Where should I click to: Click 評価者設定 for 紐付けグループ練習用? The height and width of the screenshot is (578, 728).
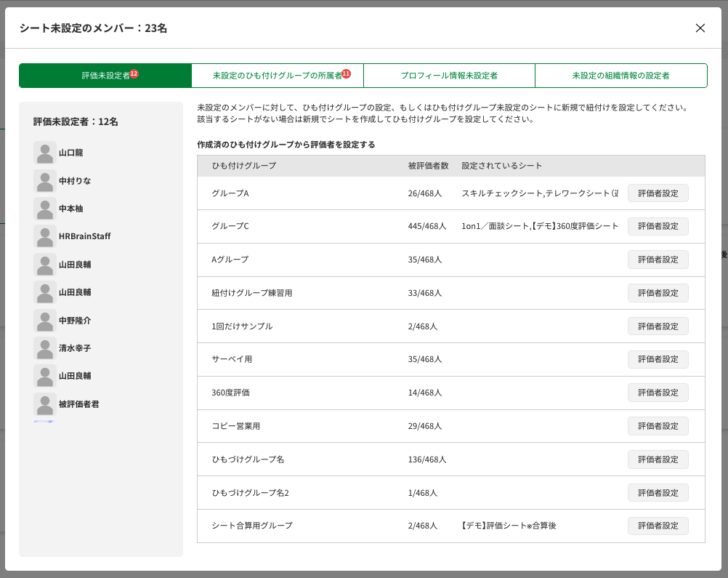click(658, 293)
